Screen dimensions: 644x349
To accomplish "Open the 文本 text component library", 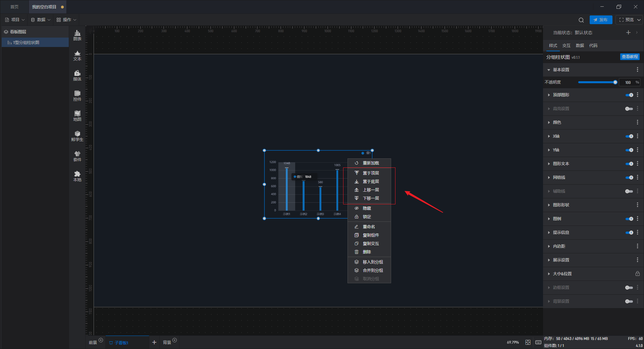I will [x=77, y=55].
